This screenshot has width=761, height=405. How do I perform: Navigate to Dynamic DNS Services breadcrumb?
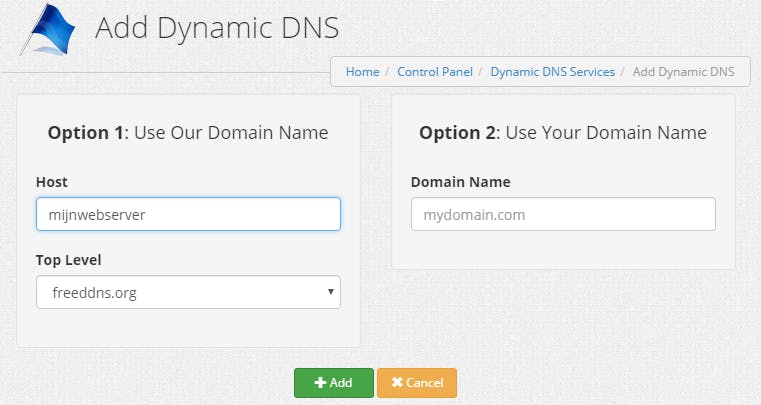click(552, 72)
